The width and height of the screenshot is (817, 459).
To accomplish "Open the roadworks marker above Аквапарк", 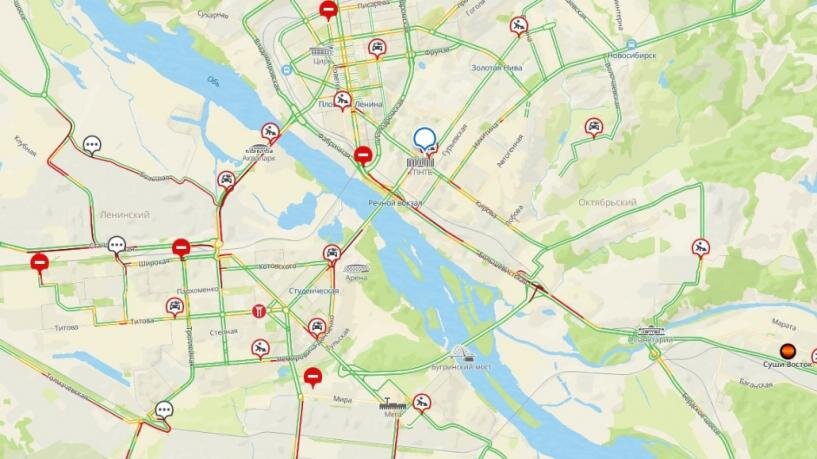I will (x=270, y=132).
